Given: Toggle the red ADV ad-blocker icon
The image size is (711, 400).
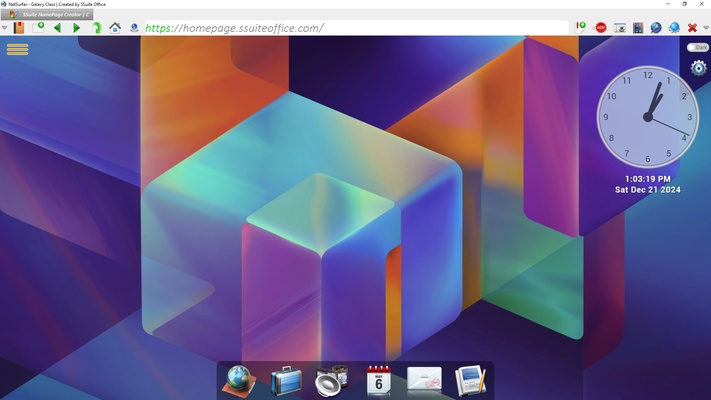Looking at the screenshot, I should pos(601,28).
